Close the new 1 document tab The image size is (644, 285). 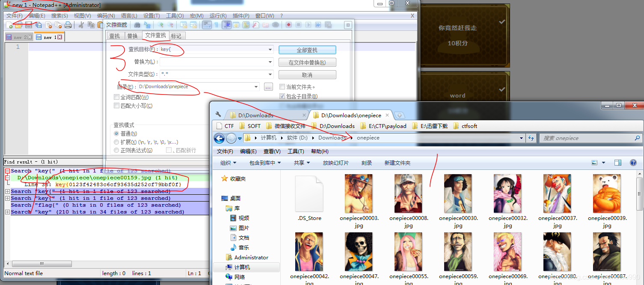coord(60,37)
